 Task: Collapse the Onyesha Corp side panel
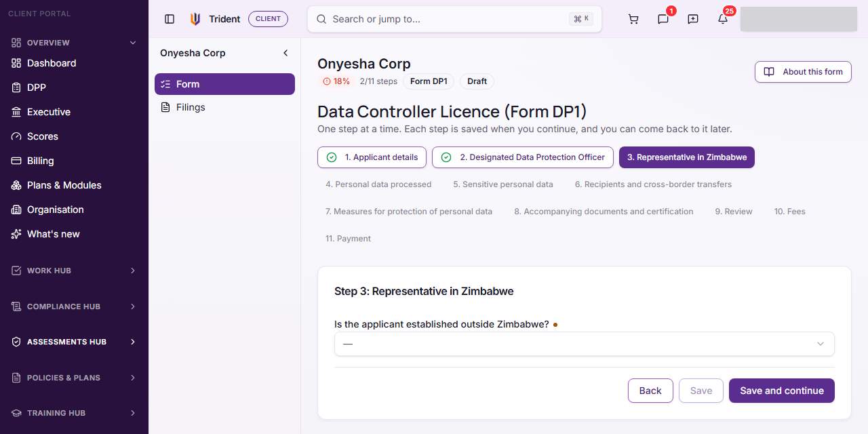pyautogui.click(x=285, y=53)
